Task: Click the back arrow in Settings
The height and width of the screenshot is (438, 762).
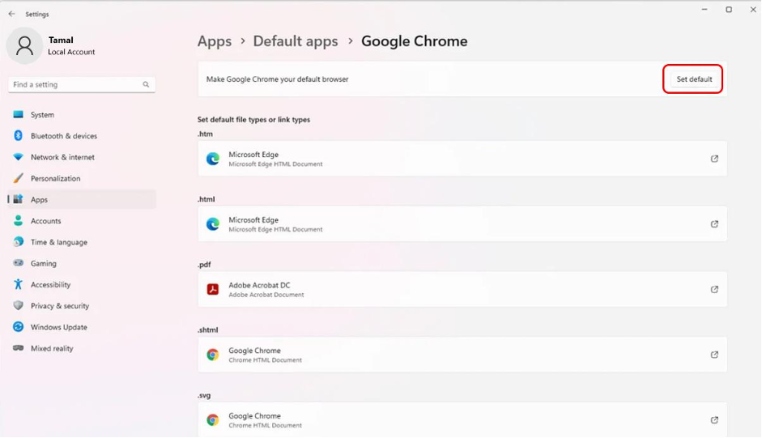Action: 12,14
